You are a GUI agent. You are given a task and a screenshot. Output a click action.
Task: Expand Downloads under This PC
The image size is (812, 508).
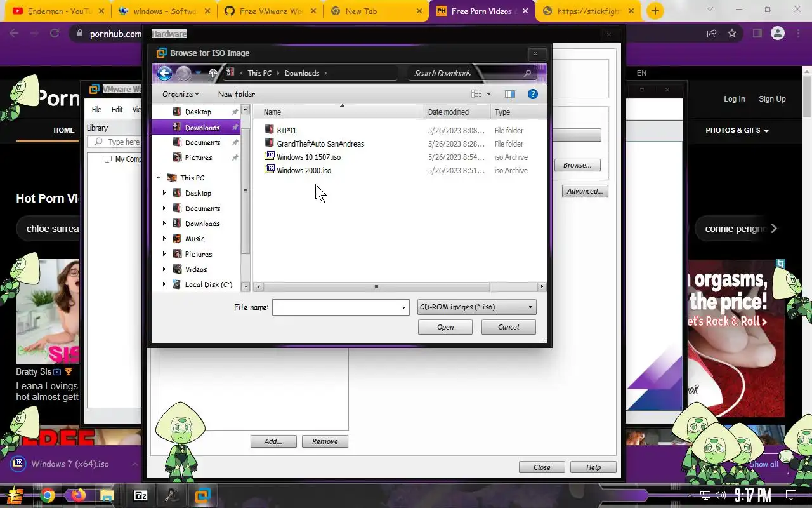click(x=164, y=224)
